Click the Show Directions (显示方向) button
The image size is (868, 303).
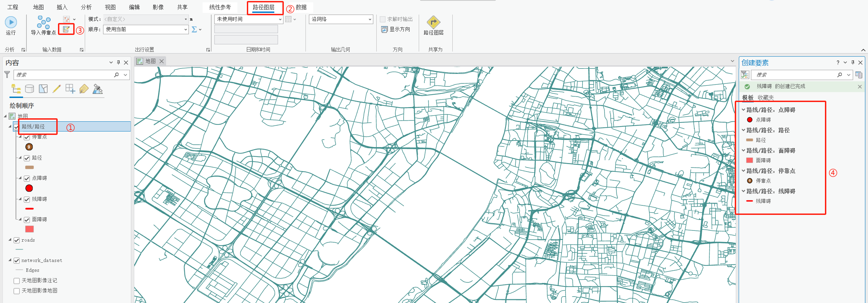pyautogui.click(x=396, y=29)
